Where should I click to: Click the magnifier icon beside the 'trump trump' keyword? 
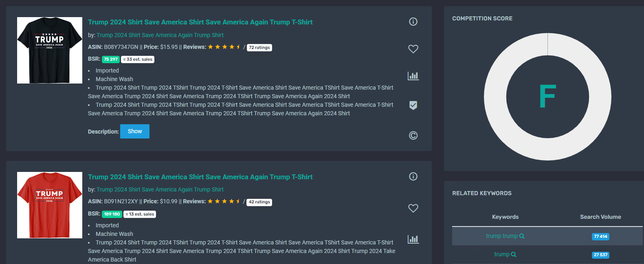(522, 236)
